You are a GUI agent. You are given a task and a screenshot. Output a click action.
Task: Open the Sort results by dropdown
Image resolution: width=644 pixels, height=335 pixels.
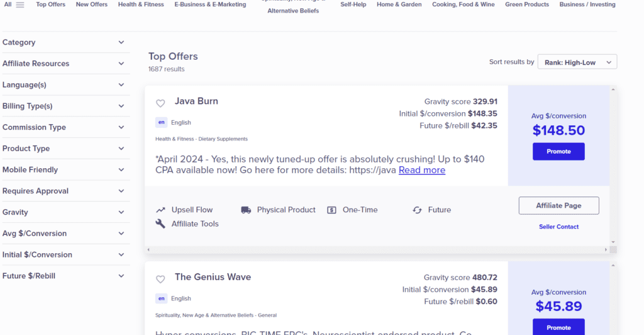pyautogui.click(x=577, y=62)
